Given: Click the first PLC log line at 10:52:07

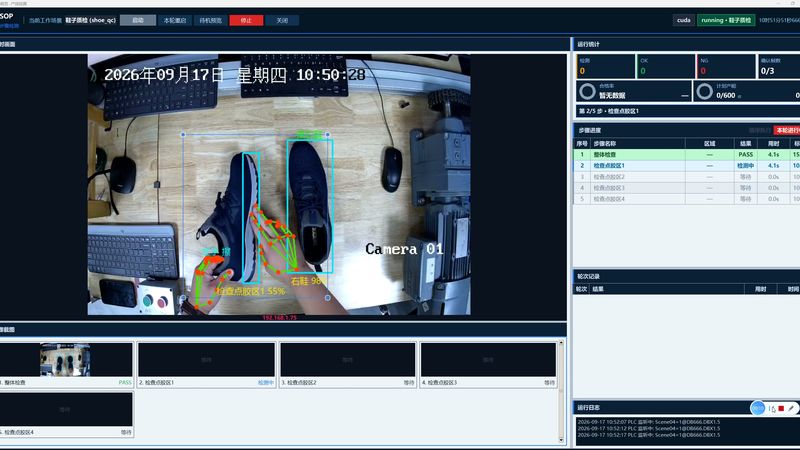Looking at the screenshot, I should pos(648,422).
